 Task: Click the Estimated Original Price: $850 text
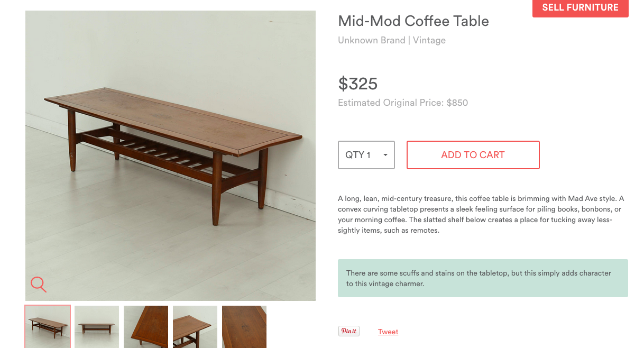[x=403, y=103]
